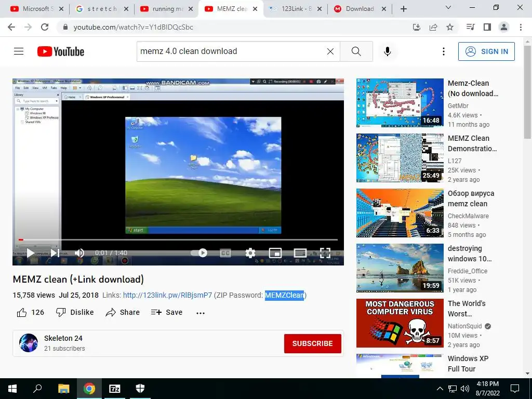Screen dimensions: 532x399
Task: Open YouTube settings three-dot menu
Action: coord(444,51)
